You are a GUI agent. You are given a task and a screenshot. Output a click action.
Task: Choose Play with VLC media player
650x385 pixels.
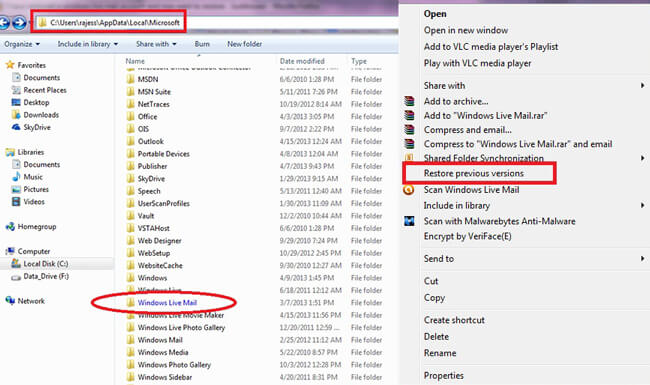[x=477, y=63]
